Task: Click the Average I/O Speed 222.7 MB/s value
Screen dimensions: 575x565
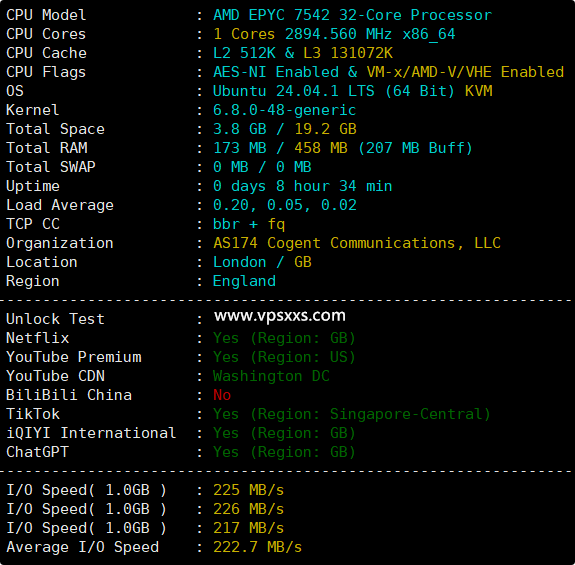Action: (257, 547)
